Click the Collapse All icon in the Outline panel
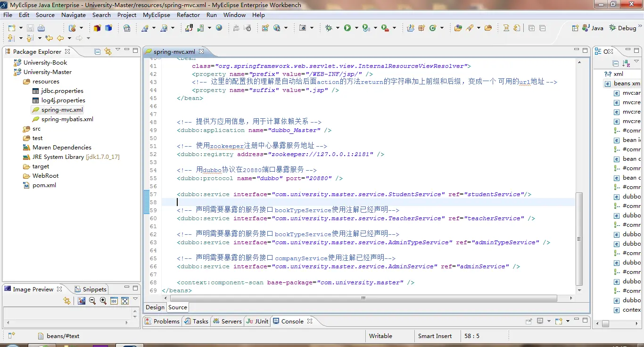The image size is (644, 347). point(615,63)
